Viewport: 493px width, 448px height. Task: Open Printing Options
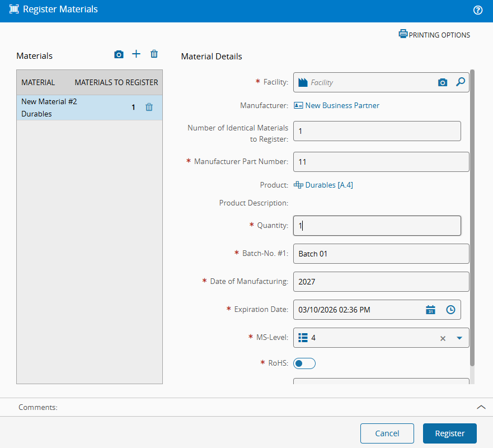click(x=434, y=35)
